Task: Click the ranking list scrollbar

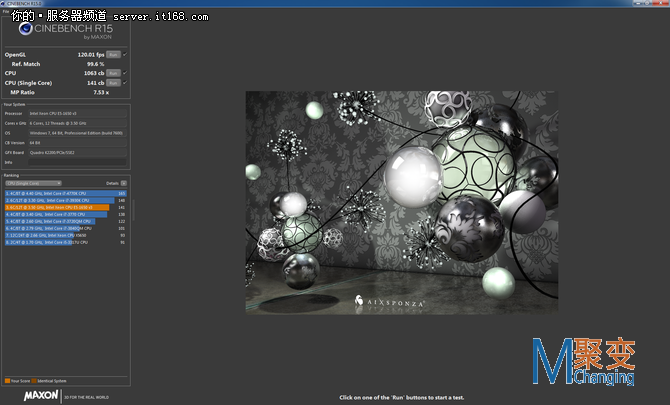Action: (x=133, y=210)
